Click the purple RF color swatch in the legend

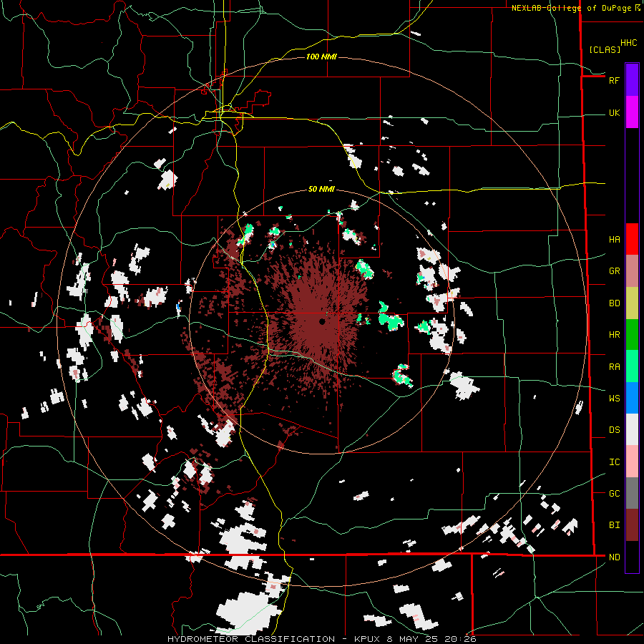tap(632, 80)
